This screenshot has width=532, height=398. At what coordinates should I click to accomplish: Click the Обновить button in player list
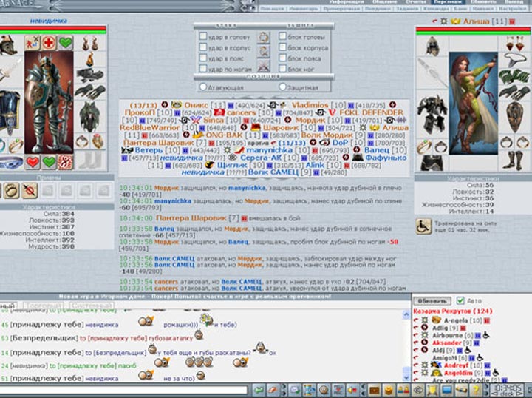(432, 301)
